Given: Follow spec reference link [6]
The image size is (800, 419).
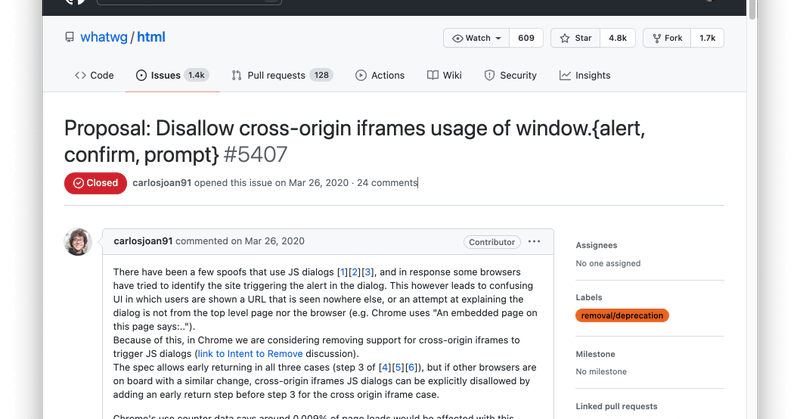Looking at the screenshot, I should (x=411, y=367).
